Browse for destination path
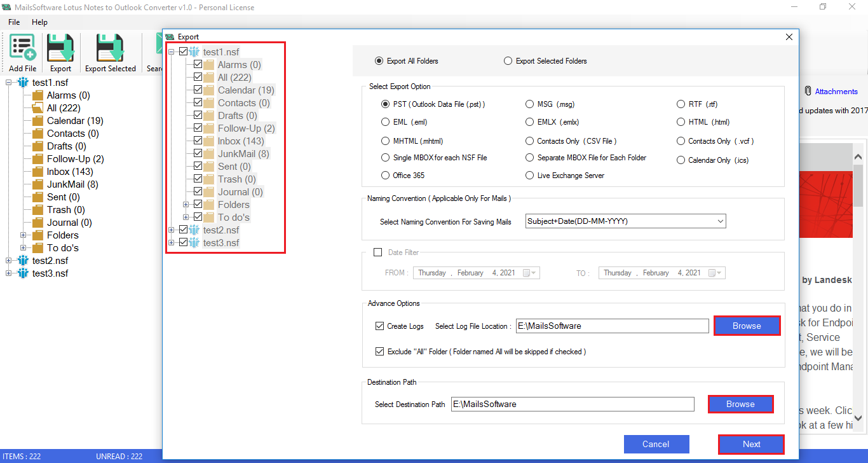This screenshot has height=463, width=868. (x=740, y=404)
